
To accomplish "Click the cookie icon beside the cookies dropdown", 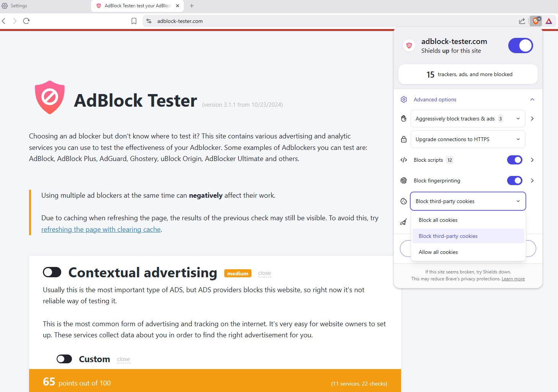I will pyautogui.click(x=404, y=201).
